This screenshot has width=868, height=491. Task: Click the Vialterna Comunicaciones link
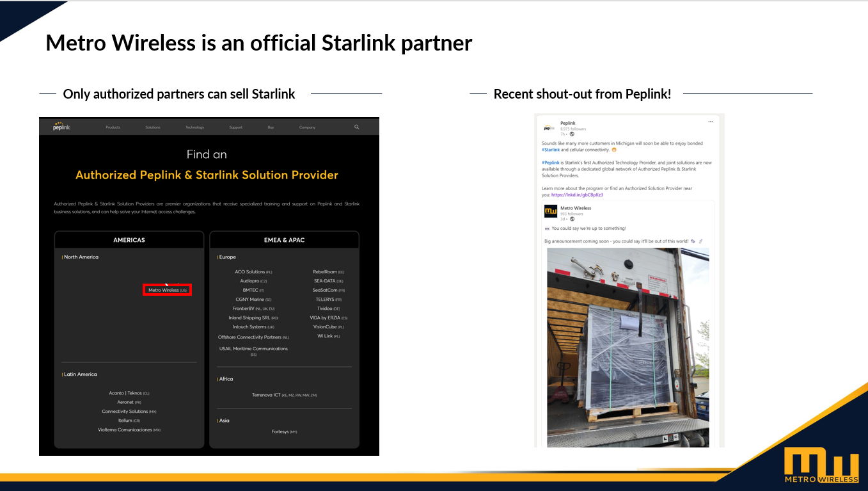click(x=129, y=430)
